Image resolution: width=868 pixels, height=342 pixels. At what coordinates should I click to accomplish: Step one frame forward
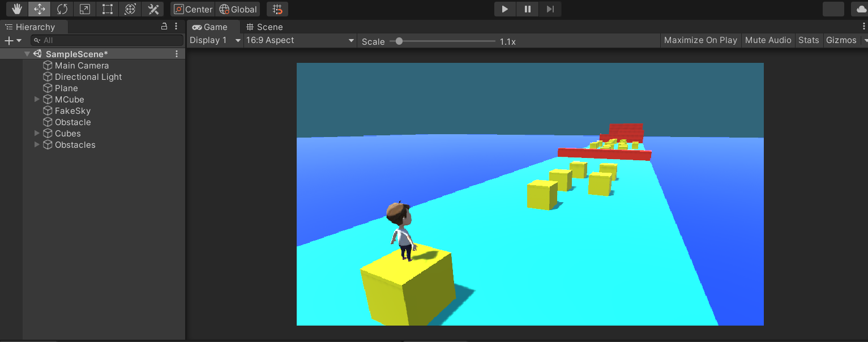pyautogui.click(x=549, y=9)
